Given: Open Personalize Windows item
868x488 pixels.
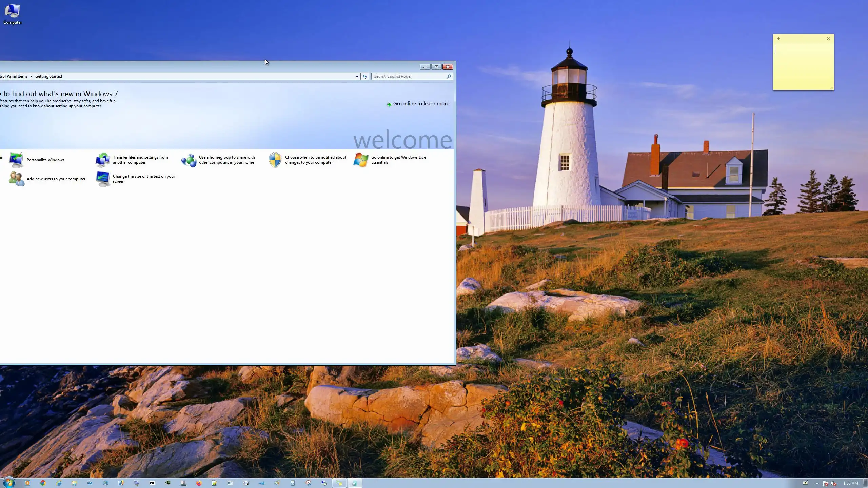Looking at the screenshot, I should (x=45, y=160).
